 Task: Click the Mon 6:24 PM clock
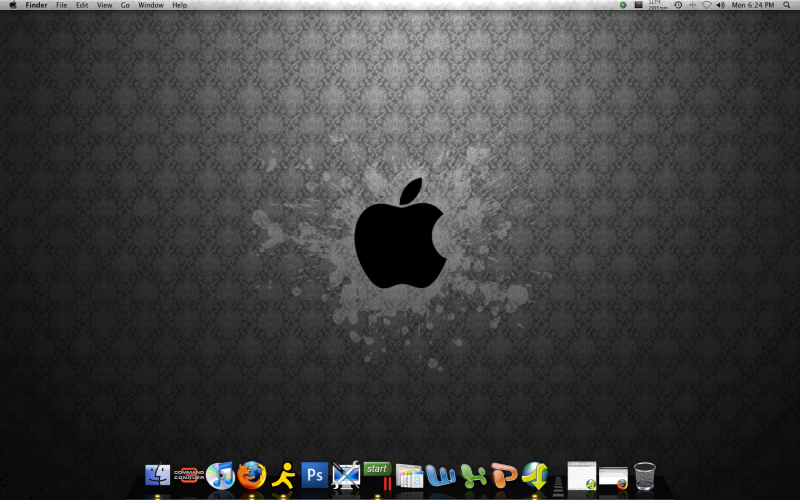point(753,5)
